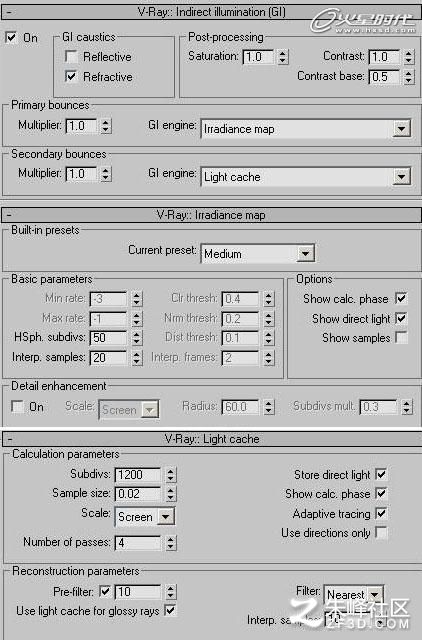Screen dimensions: 422x640
Task: Enable Reflective GI caustics
Action: pos(71,56)
